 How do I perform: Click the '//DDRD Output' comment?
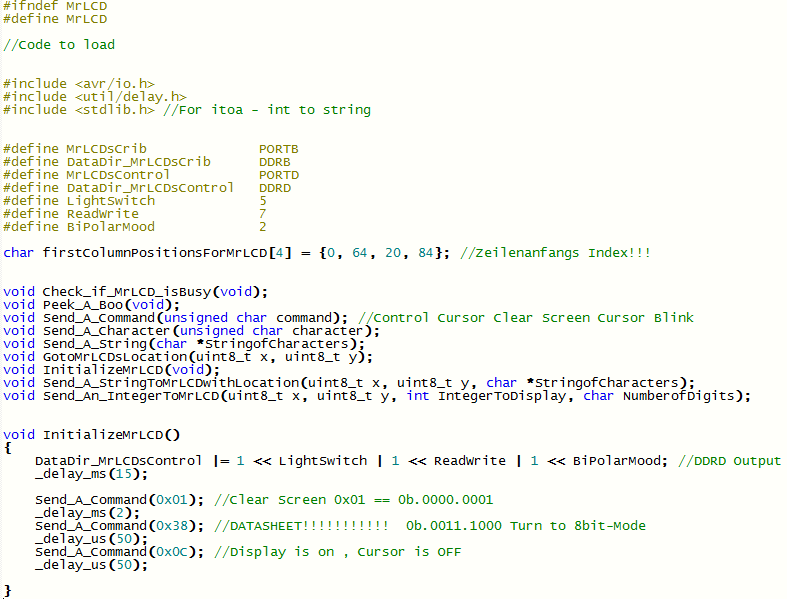coord(729,461)
